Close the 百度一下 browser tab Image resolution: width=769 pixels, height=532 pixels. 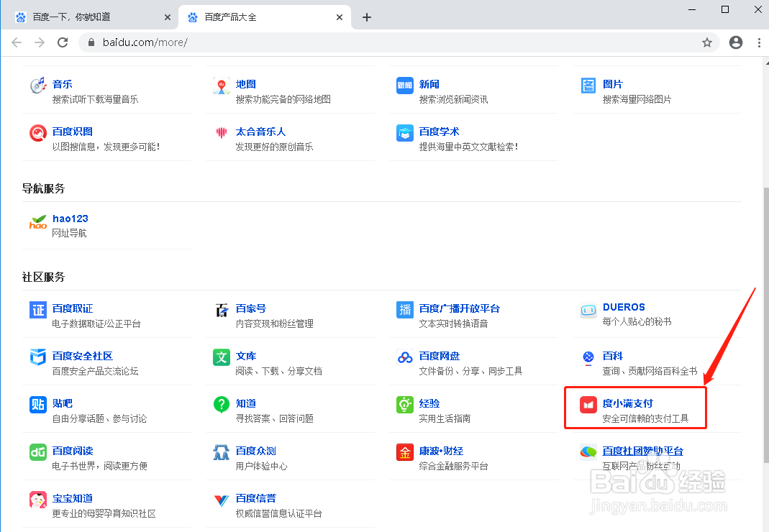tap(167, 17)
